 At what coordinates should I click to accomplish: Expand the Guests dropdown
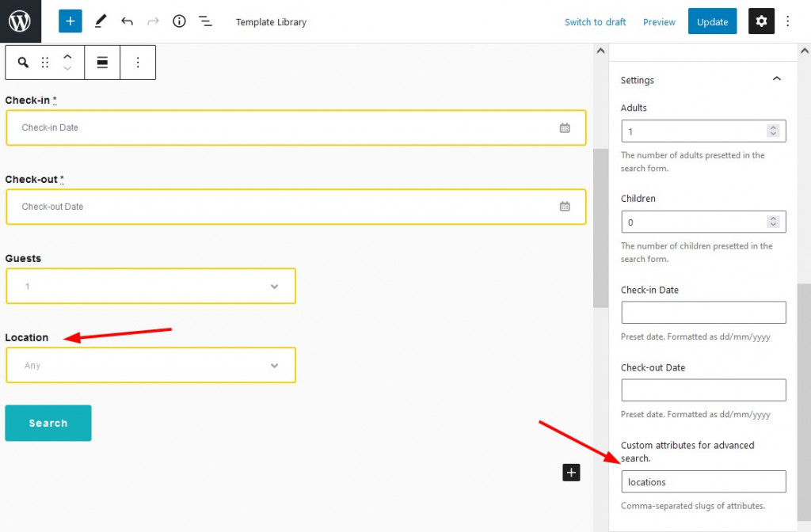click(x=150, y=286)
